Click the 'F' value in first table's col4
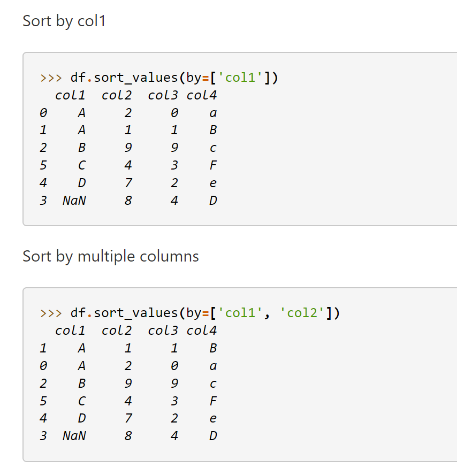This screenshot has height=476, width=457. [x=213, y=165]
